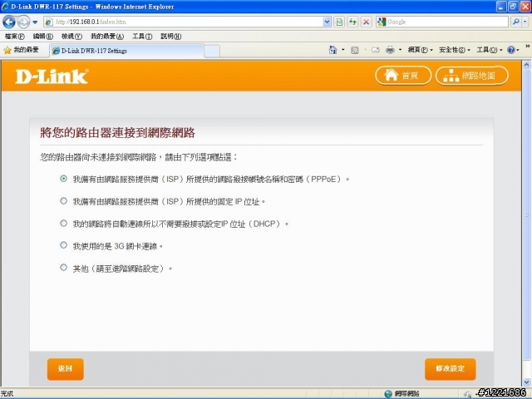Select the 3G 網卡連線 radio option

63,245
